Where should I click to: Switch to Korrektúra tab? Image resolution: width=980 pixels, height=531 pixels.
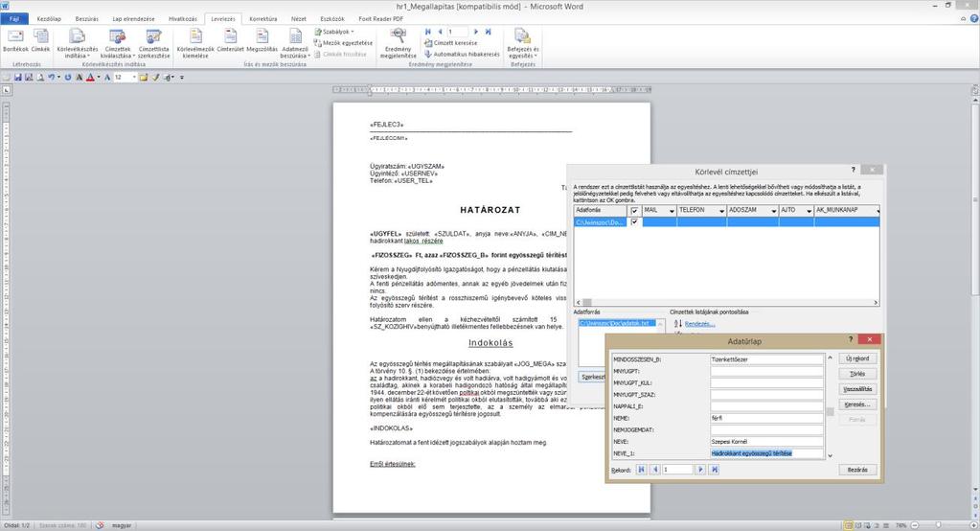pyautogui.click(x=262, y=19)
